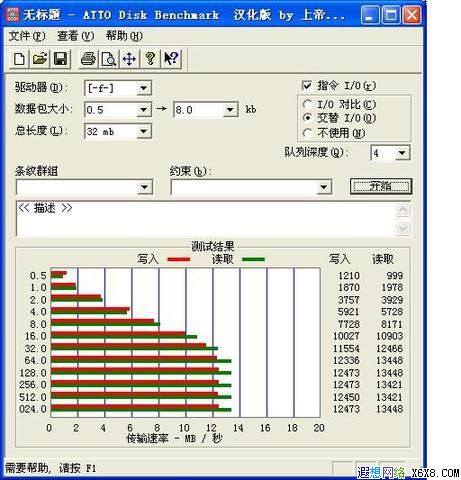The width and height of the screenshot is (461, 480).
Task: Open the 查看 menu
Action: click(x=75, y=36)
